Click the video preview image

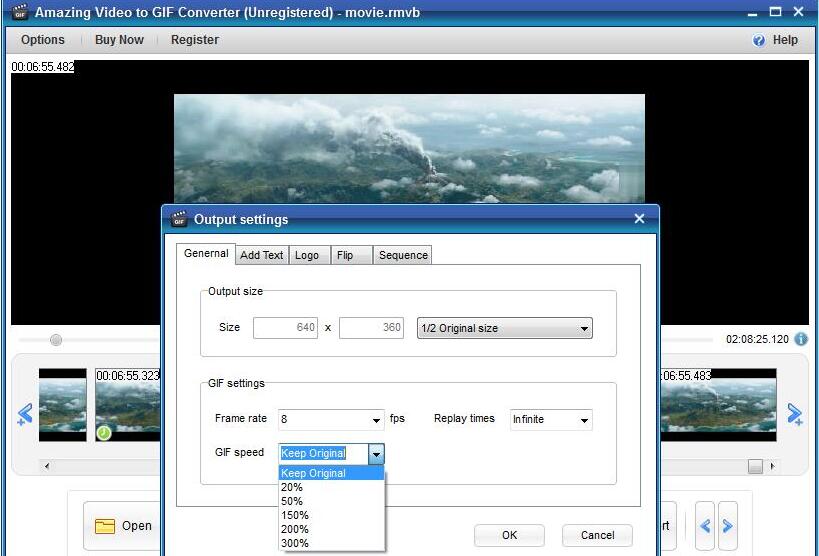410,149
